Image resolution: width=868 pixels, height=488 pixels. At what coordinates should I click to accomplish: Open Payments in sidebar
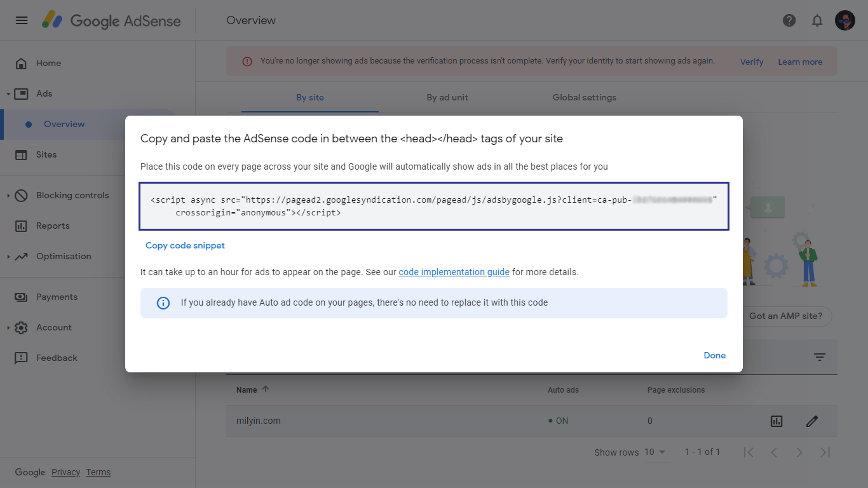pos(57,297)
